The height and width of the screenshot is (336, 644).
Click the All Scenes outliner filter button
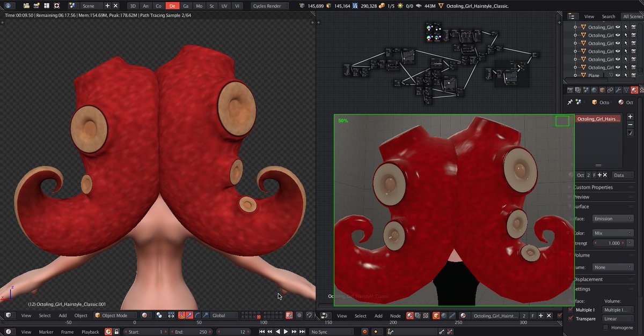tap(633, 17)
